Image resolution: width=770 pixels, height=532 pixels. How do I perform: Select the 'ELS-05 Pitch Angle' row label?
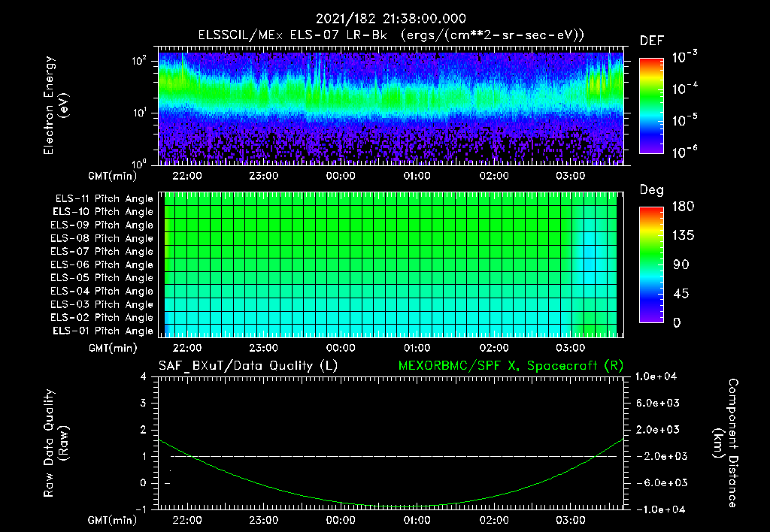point(102,278)
